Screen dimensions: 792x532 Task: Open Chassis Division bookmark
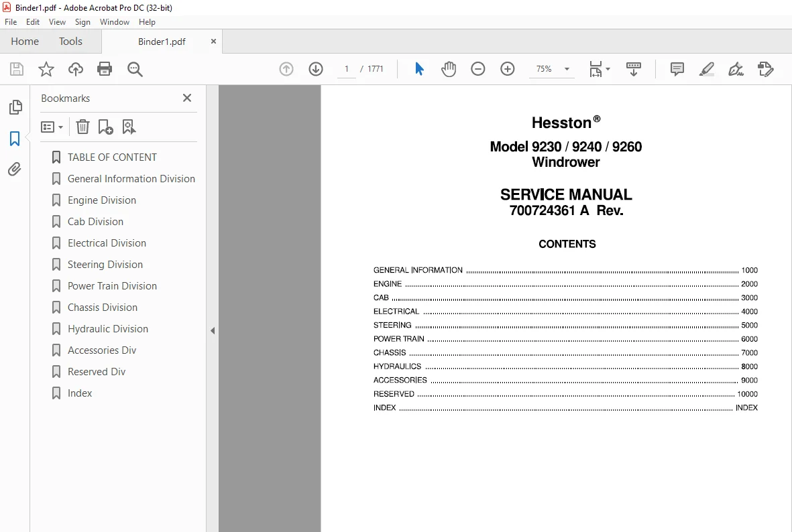tap(103, 308)
